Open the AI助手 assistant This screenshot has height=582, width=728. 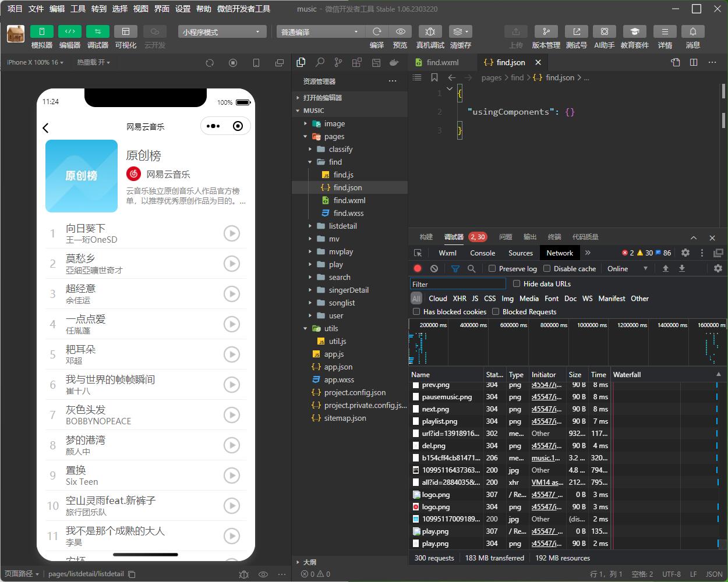[605, 31]
